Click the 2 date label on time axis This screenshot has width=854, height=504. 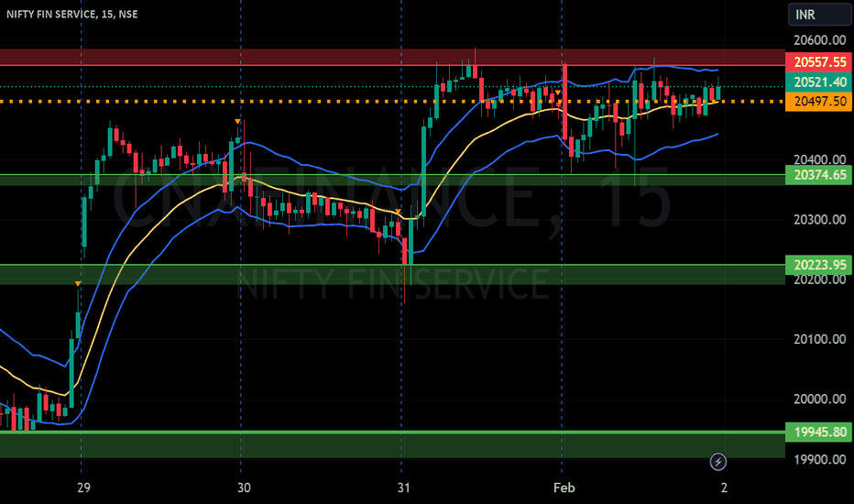point(724,488)
